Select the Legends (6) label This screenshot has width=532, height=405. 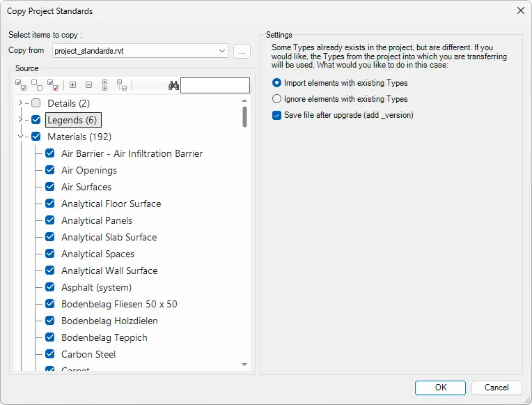click(72, 120)
